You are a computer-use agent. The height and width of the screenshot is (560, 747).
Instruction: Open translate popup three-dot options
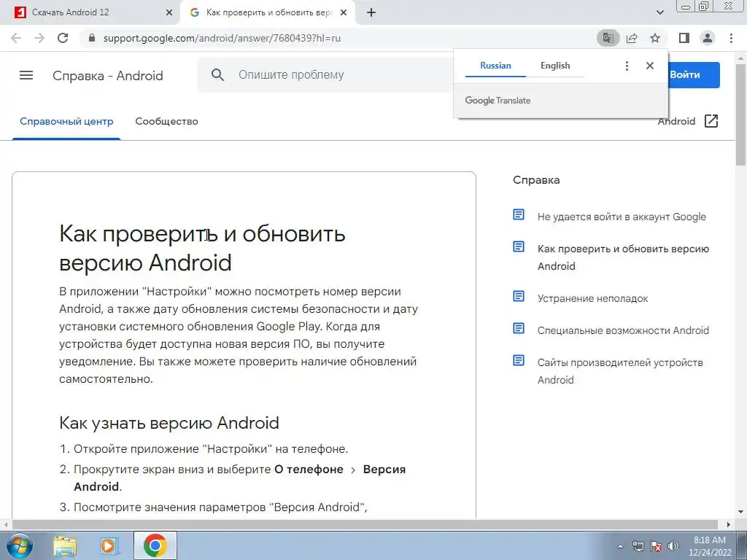tap(627, 66)
